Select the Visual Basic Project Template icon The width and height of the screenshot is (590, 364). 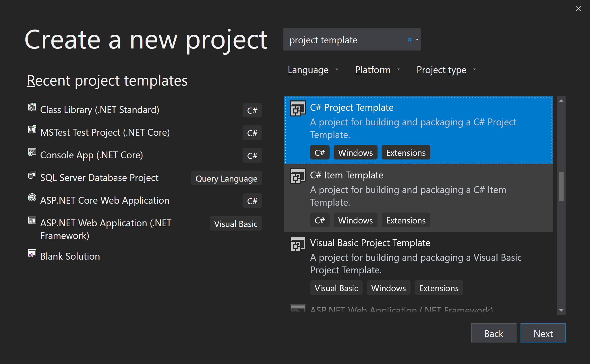point(297,243)
